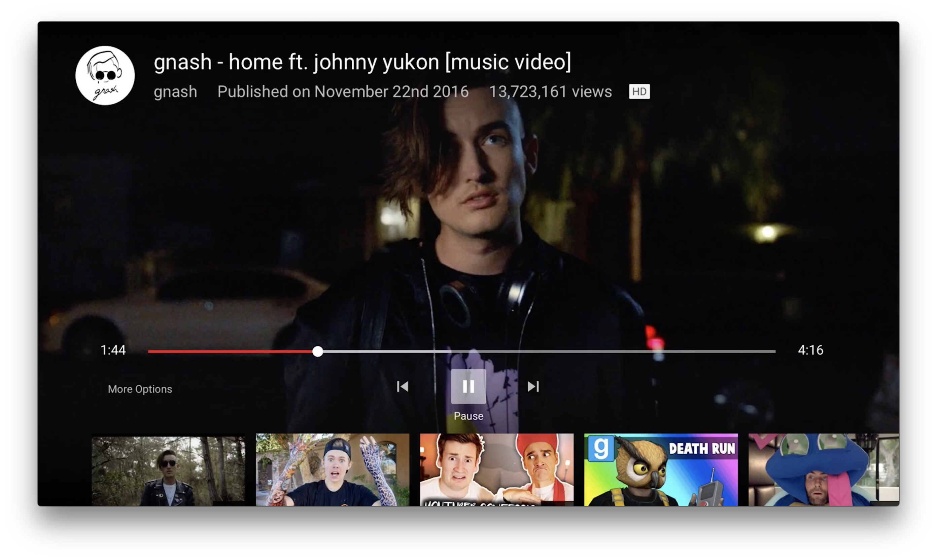Open the blue mushroom costume video
Viewport: 937px width, 560px height.
click(824, 470)
